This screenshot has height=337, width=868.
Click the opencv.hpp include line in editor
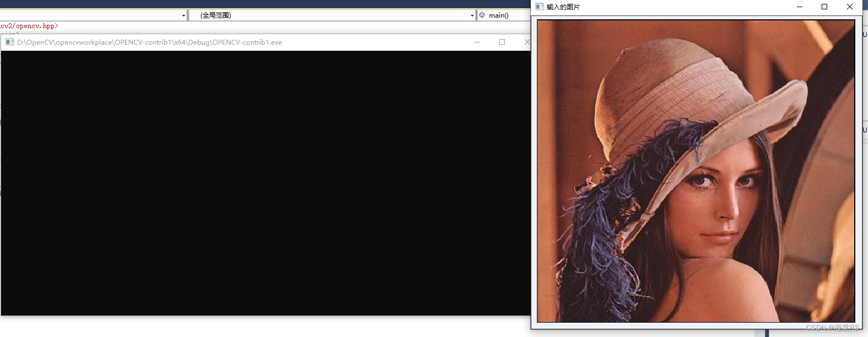[x=29, y=26]
